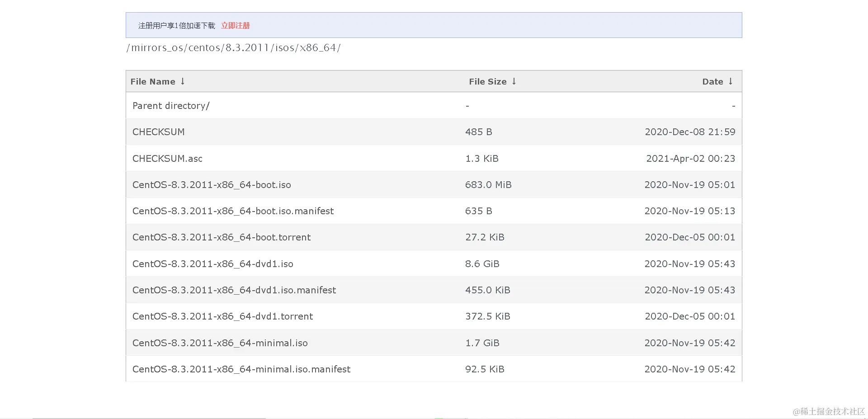This screenshot has width=868, height=419.
Task: Click date 2021-Apr-02 00:23
Action: click(691, 159)
